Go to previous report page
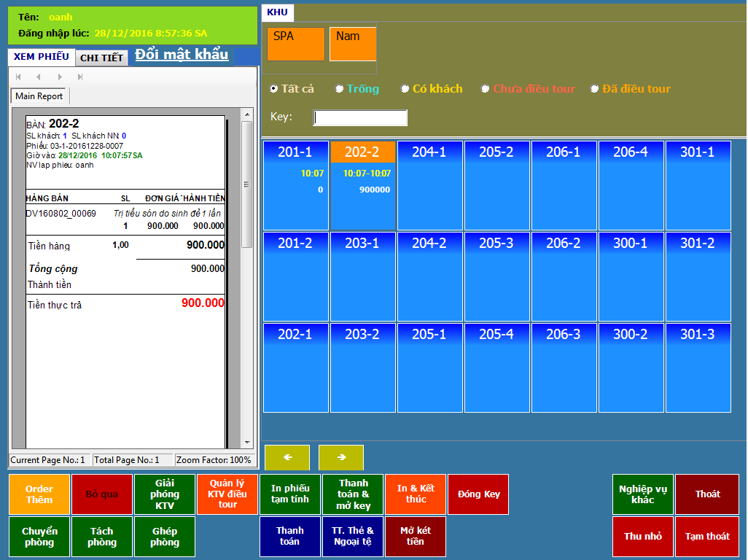This screenshot has height=560, width=748. (39, 77)
